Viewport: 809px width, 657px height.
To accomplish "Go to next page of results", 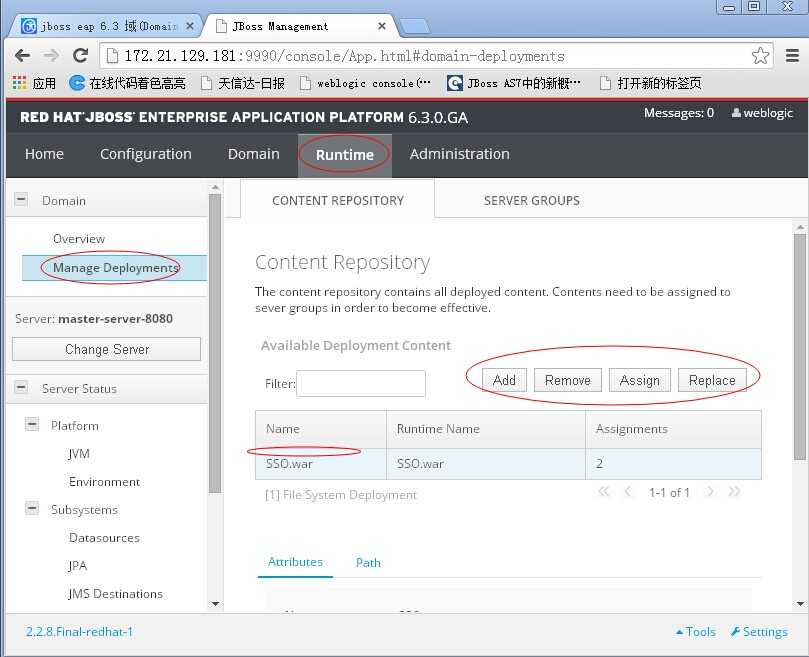I will point(710,491).
